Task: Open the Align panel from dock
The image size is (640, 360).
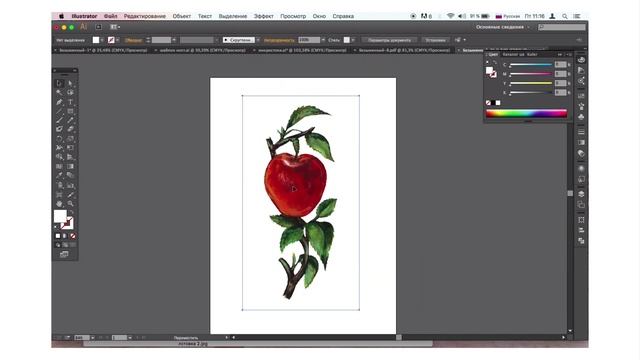Action: click(x=581, y=230)
